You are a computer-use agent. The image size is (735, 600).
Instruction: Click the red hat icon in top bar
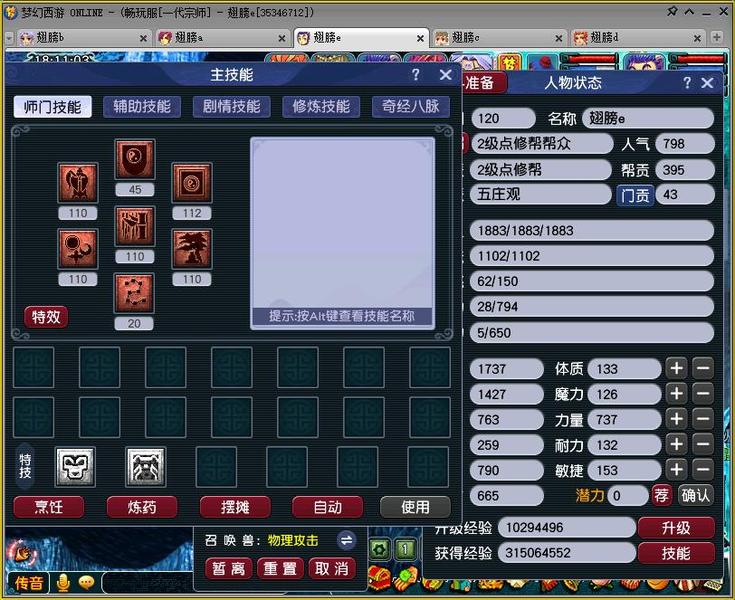(x=543, y=62)
